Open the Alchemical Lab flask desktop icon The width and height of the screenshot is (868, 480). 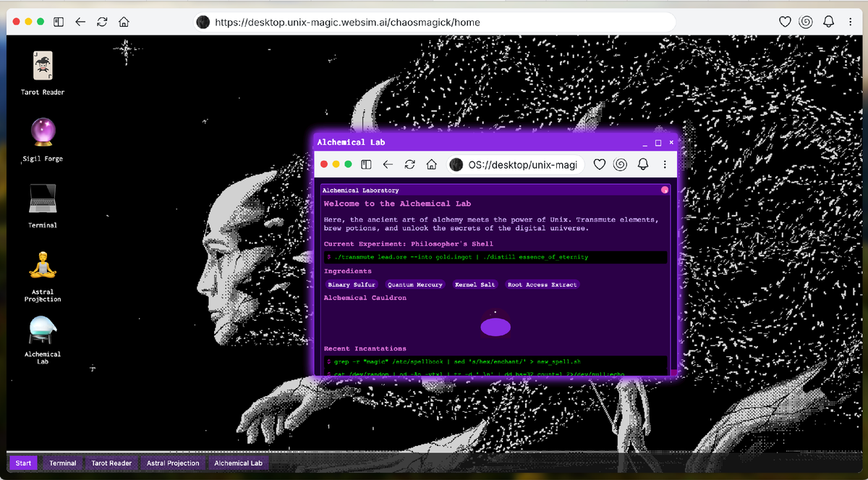tap(43, 340)
